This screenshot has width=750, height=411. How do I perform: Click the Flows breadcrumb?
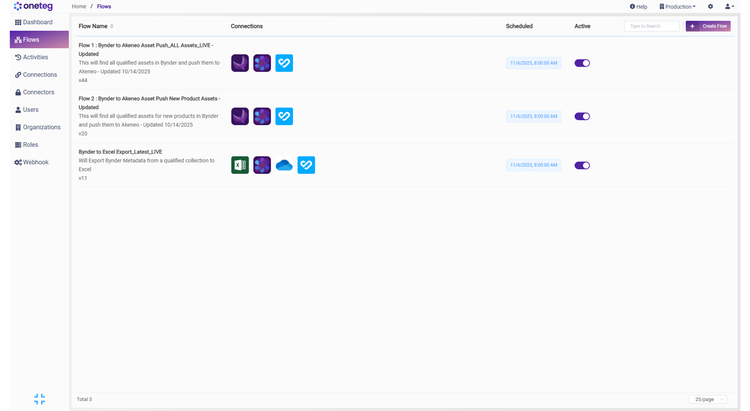pos(104,7)
